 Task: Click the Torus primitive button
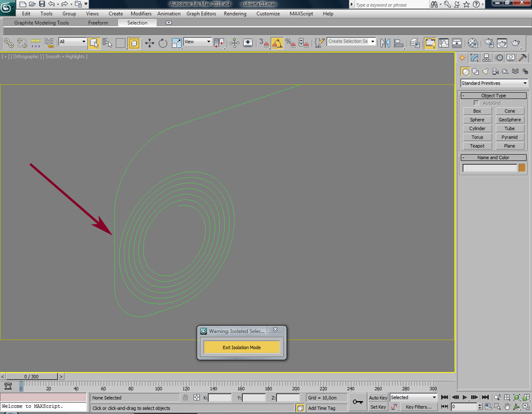(x=477, y=137)
